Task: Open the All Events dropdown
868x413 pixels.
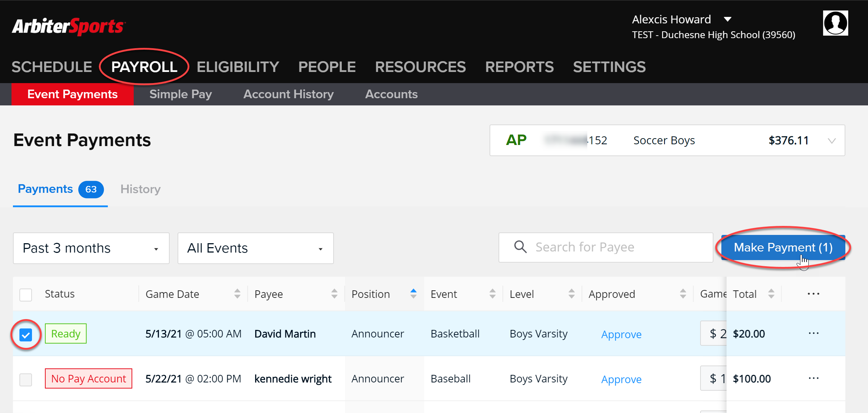Action: (x=256, y=248)
